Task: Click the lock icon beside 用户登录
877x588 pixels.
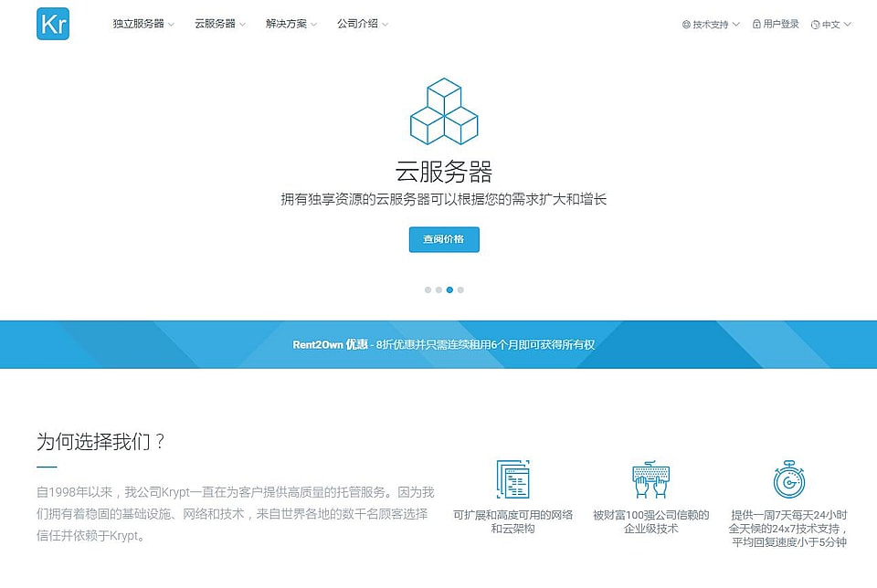Action: 756,24
